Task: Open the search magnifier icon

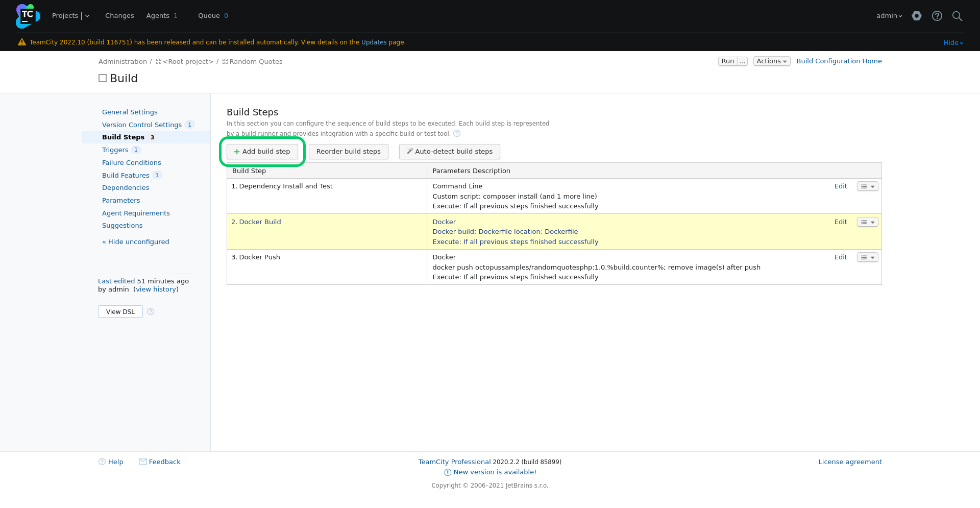Action: 957,16
